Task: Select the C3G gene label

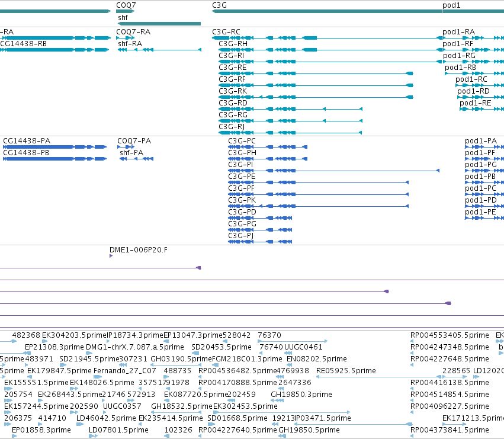Action: 220,5
